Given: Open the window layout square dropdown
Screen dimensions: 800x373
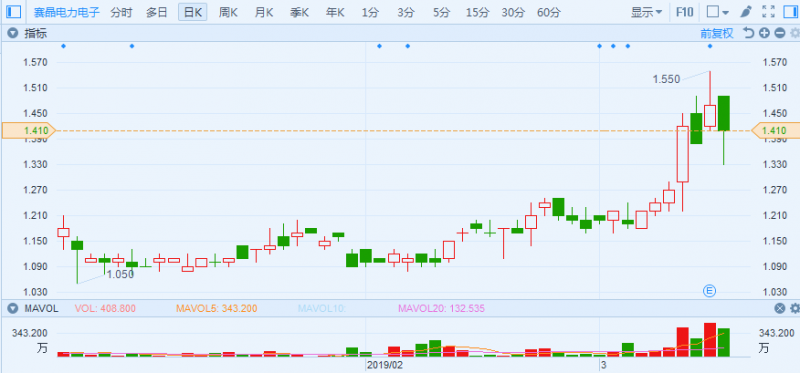Looking at the screenshot, I should point(718,12).
